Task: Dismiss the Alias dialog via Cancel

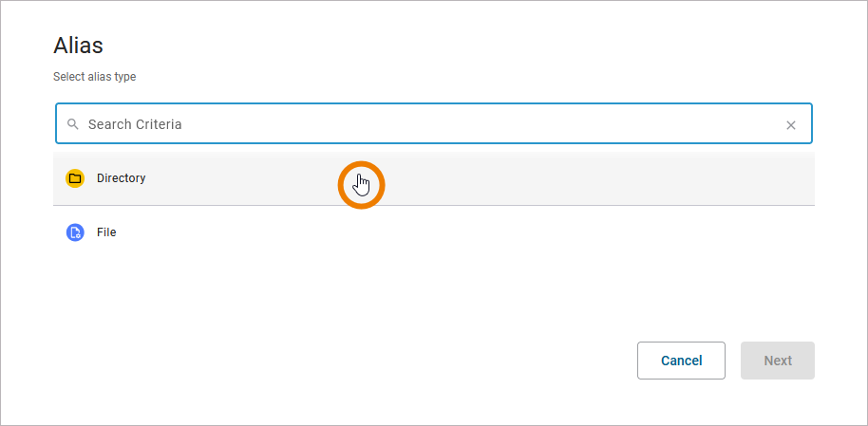Action: [x=681, y=361]
